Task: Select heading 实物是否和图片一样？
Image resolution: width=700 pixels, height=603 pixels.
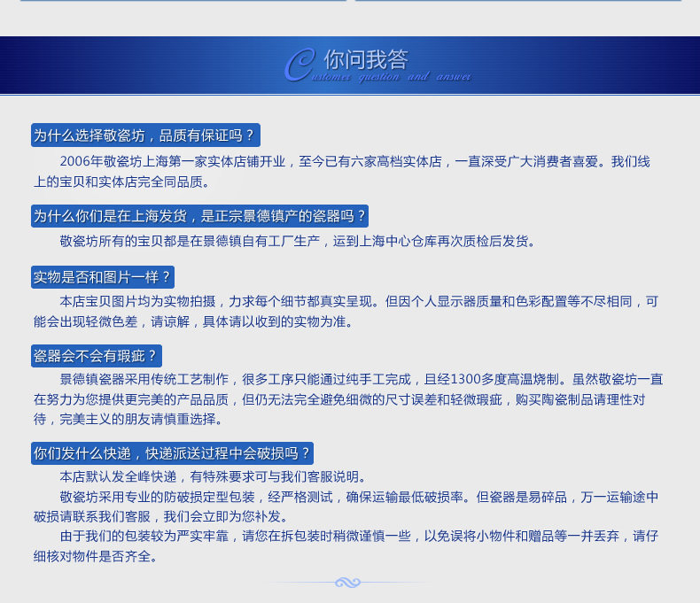Action: pos(103,277)
